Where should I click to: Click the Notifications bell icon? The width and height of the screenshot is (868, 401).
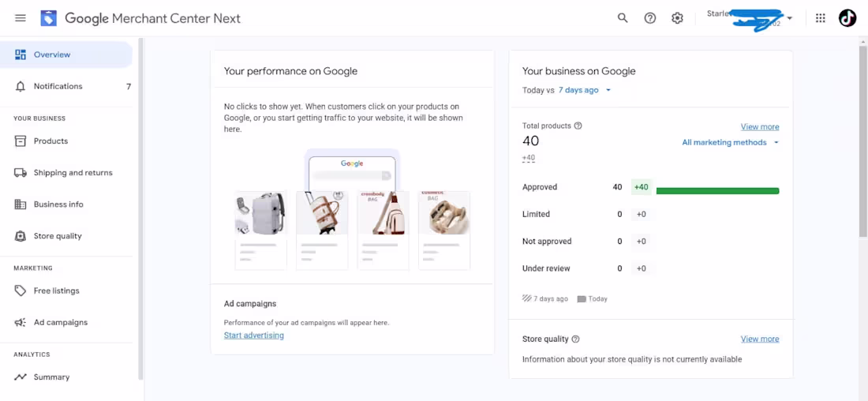click(x=21, y=86)
